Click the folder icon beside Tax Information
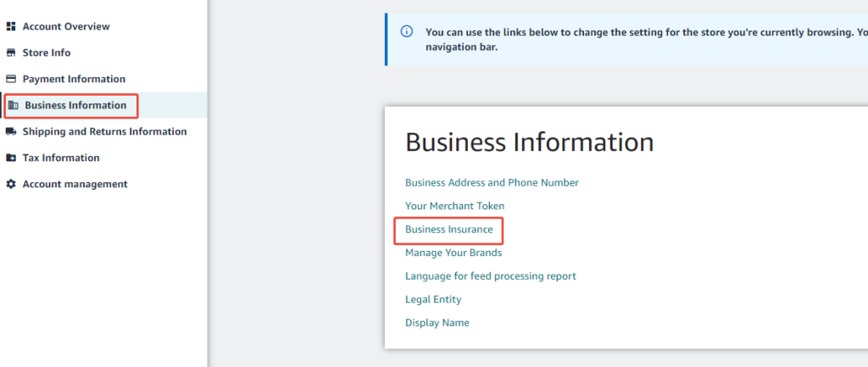Viewport: 868px width, 367px height. click(x=11, y=158)
